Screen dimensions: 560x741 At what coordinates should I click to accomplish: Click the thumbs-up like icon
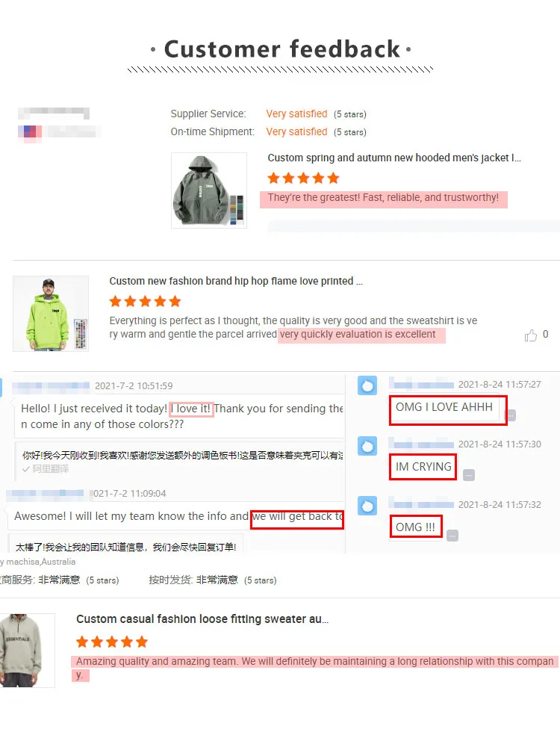531,335
